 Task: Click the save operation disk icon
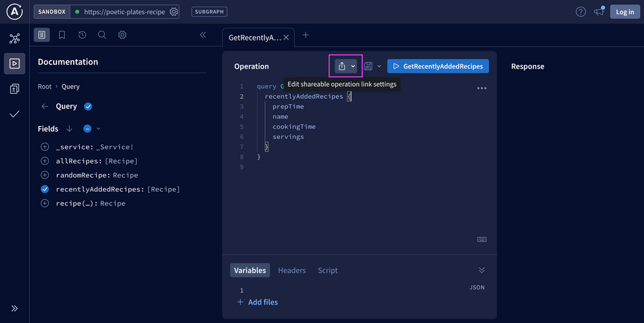tap(368, 66)
